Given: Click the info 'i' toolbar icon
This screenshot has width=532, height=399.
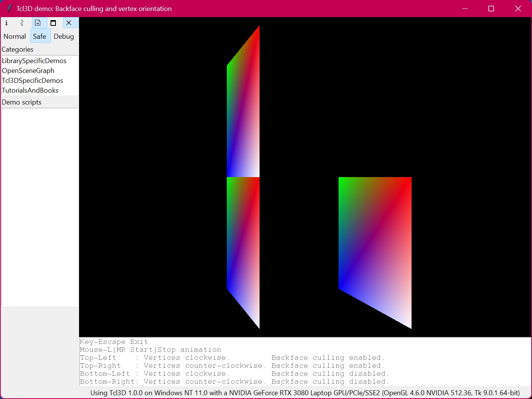Looking at the screenshot, I should (6, 23).
